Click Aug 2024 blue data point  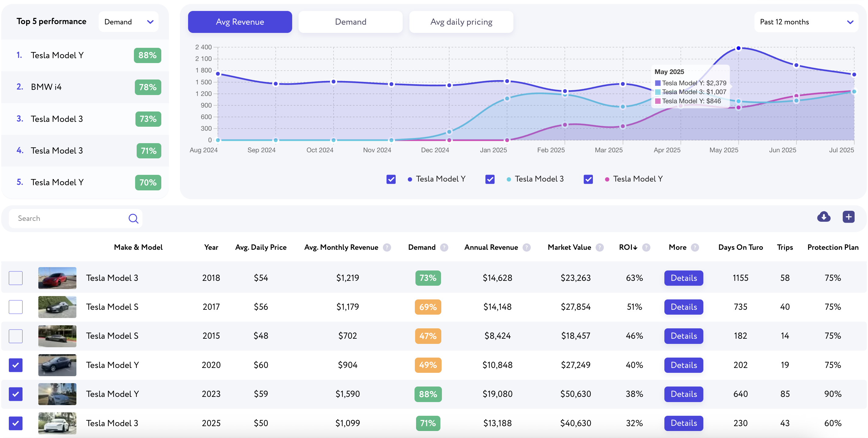pos(218,74)
